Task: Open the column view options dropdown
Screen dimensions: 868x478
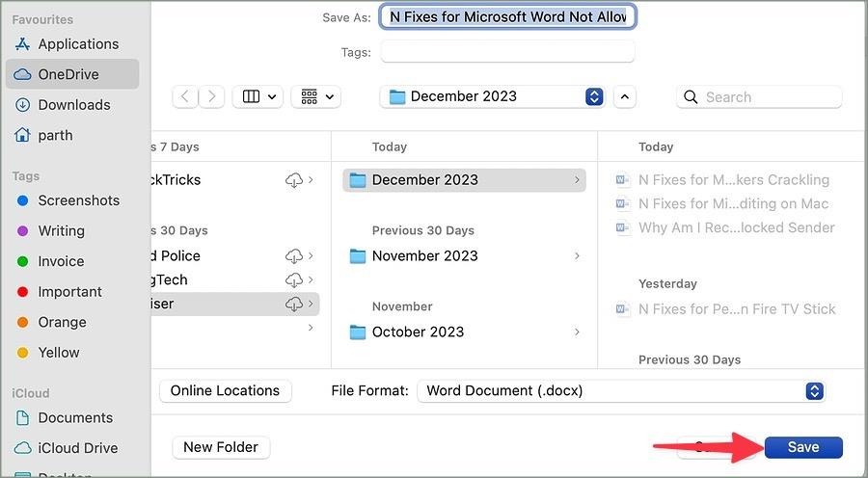Action: click(258, 96)
